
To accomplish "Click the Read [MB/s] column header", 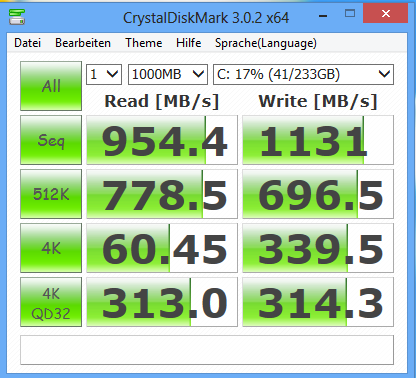I will pyautogui.click(x=162, y=101).
